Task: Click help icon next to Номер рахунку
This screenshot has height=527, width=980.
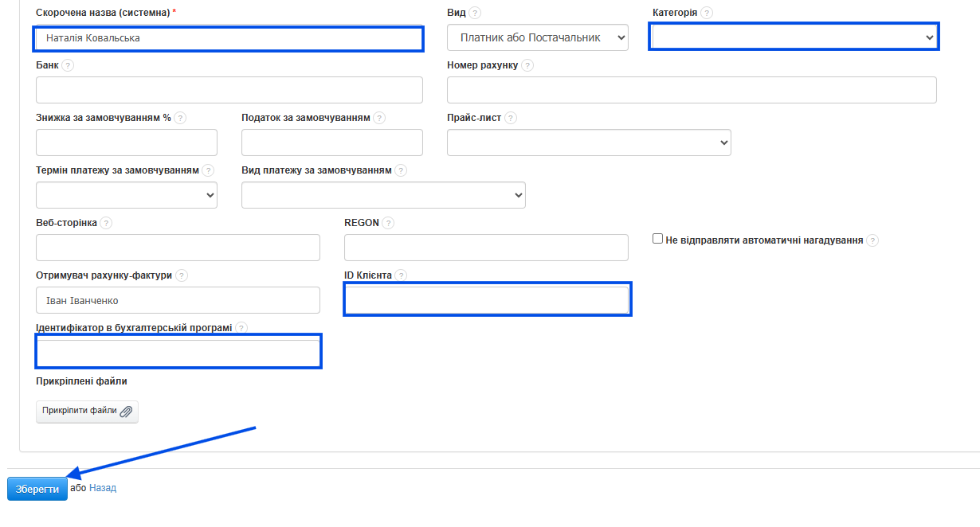Action: 527,65
